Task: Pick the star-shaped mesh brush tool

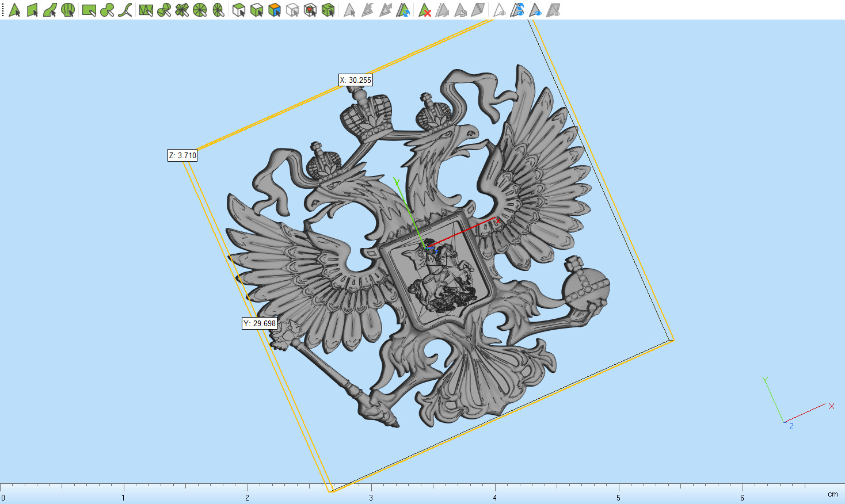Action: (182, 10)
